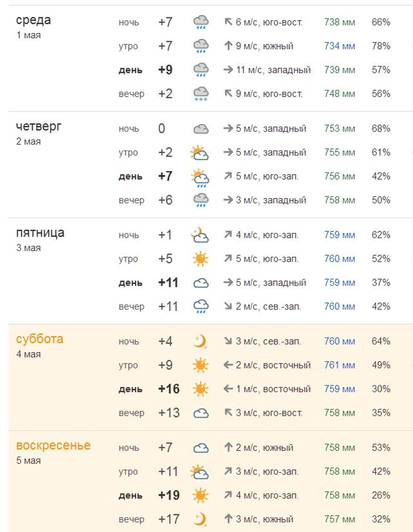This screenshot has width=413, height=532.
Task: Click the rain cloud icon for Wednesday day
Action: pyautogui.click(x=200, y=70)
